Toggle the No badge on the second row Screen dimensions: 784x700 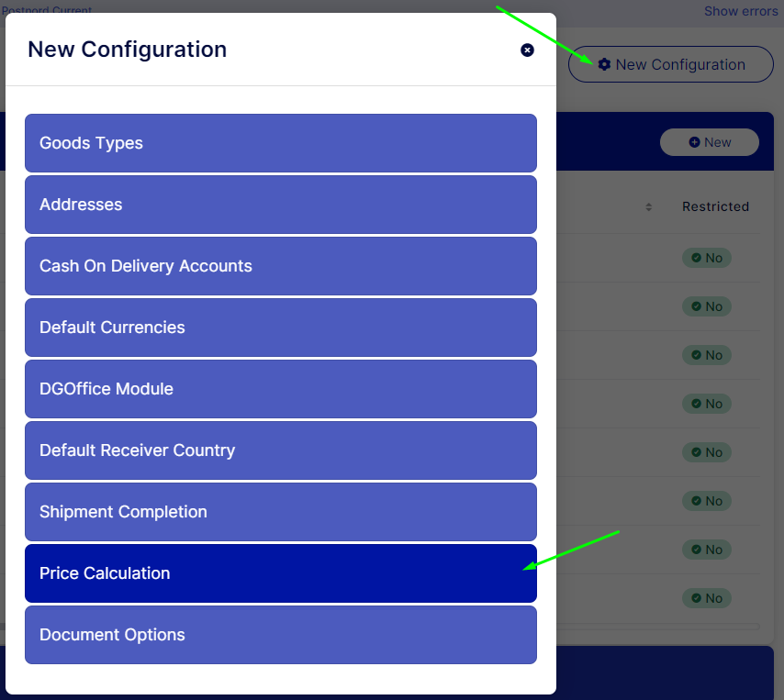tap(707, 306)
